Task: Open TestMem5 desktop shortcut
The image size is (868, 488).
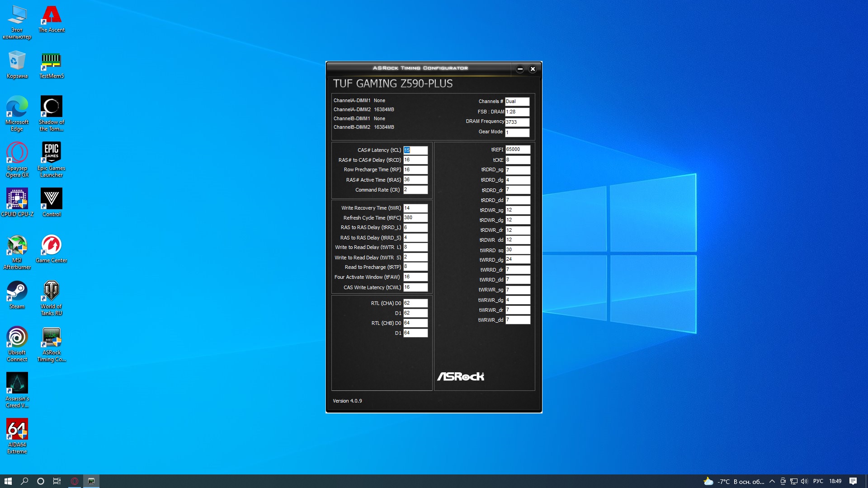Action: click(51, 63)
